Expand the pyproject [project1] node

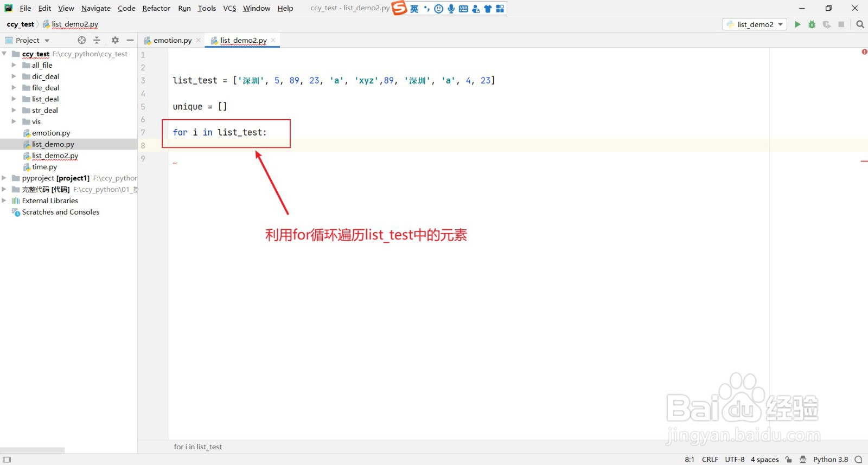click(x=4, y=178)
